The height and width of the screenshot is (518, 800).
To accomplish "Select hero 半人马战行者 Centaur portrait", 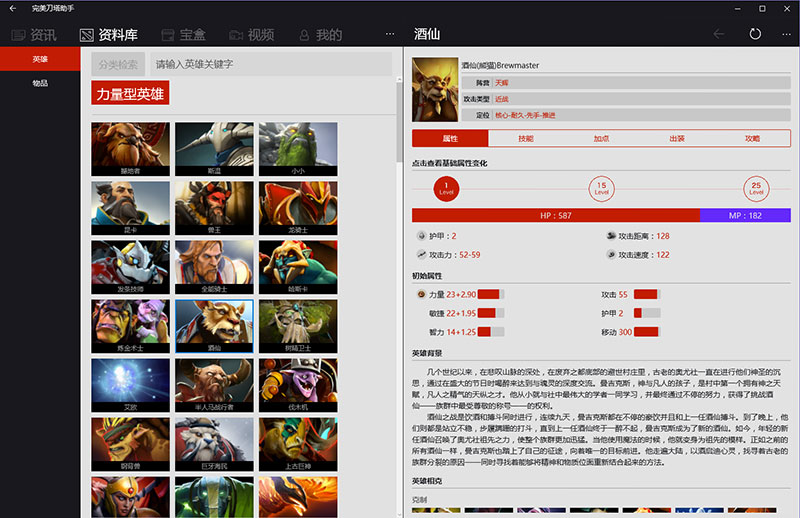I will pos(214,385).
